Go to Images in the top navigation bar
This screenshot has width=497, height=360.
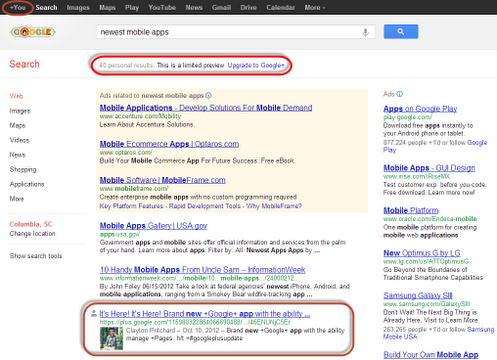point(78,7)
